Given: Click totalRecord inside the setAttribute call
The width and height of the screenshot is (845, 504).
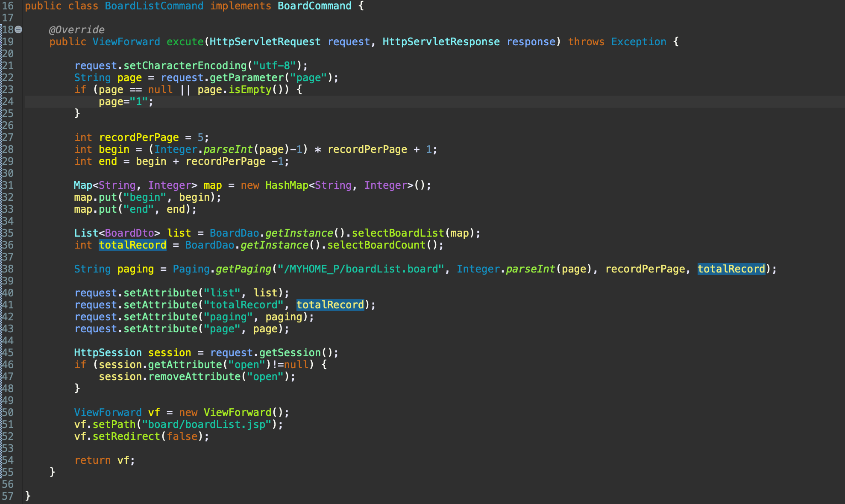Looking at the screenshot, I should click(x=330, y=305).
